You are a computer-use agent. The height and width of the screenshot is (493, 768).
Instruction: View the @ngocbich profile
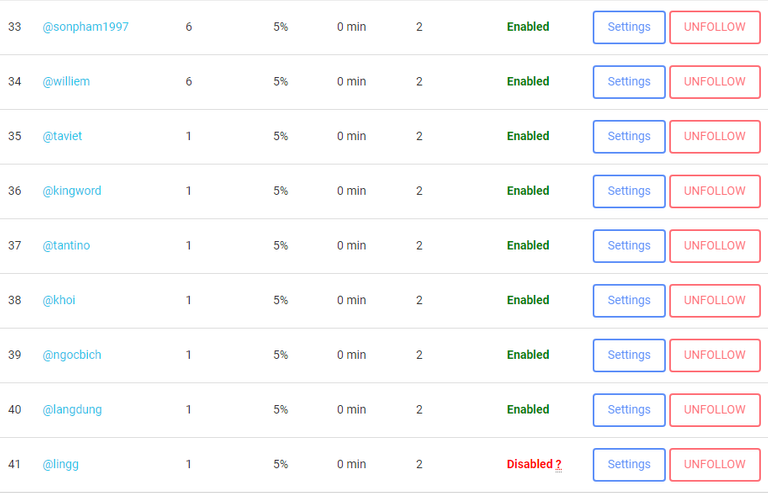[71, 355]
